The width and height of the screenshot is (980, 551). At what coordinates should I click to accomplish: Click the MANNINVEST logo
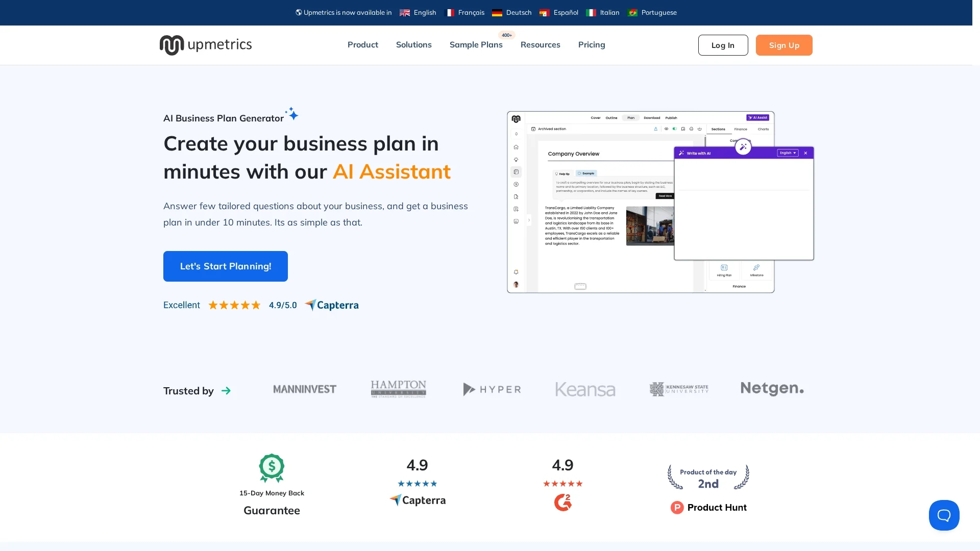pos(305,389)
